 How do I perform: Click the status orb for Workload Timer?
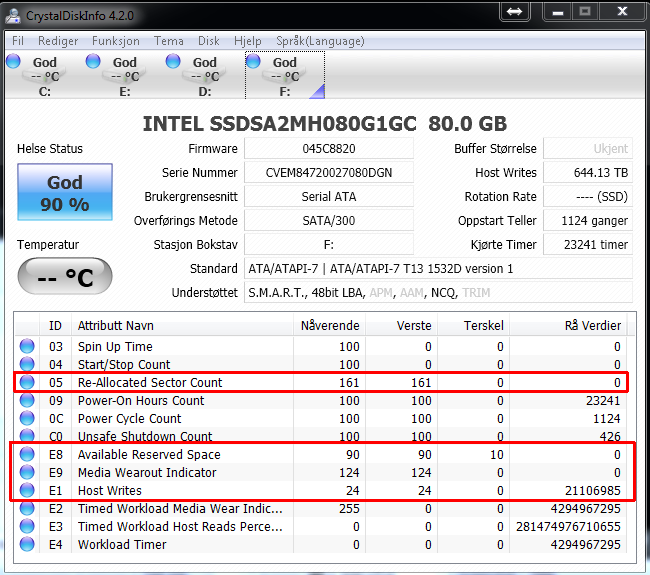27,544
